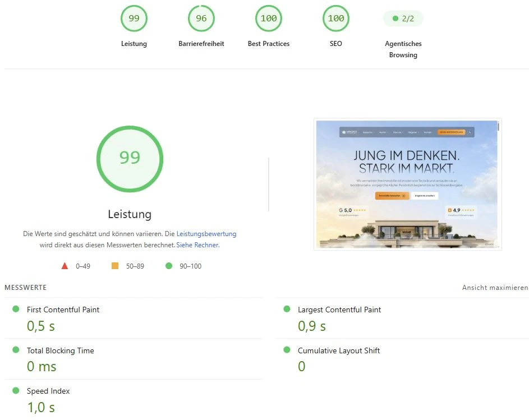This screenshot has height=420, width=529.
Task: Click the 0–49 legend range text
Action: [83, 266]
